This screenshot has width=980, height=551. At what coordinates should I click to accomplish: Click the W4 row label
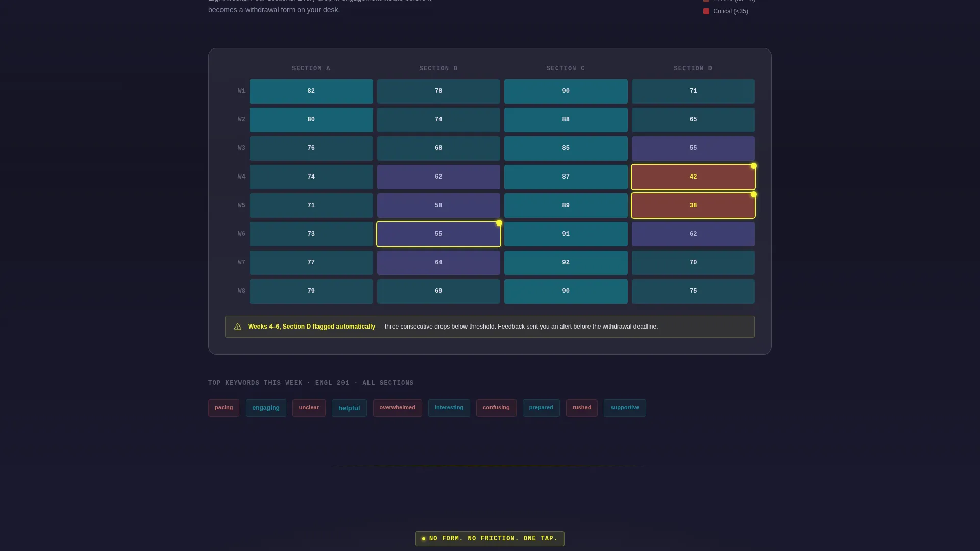coord(241,177)
